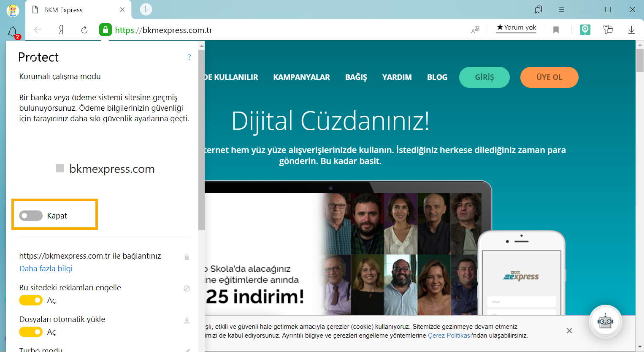Screen dimensions: 644x352
Task: Open Yandex home with Я icon
Action: (61, 30)
